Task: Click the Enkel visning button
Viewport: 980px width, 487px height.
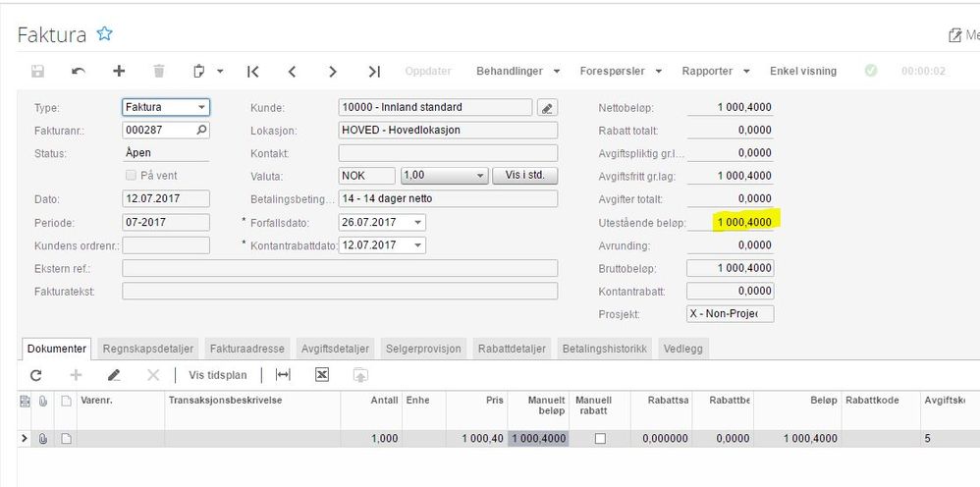Action: (x=803, y=72)
